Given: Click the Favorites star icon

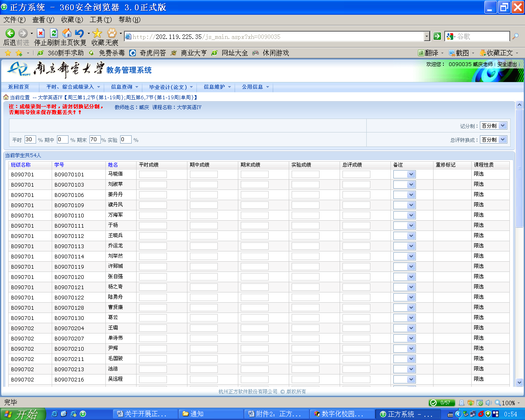Looking at the screenshot, I should tap(97, 33).
